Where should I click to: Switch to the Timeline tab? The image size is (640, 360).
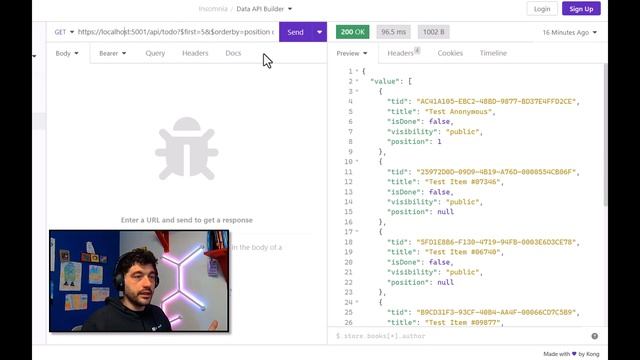[x=493, y=53]
